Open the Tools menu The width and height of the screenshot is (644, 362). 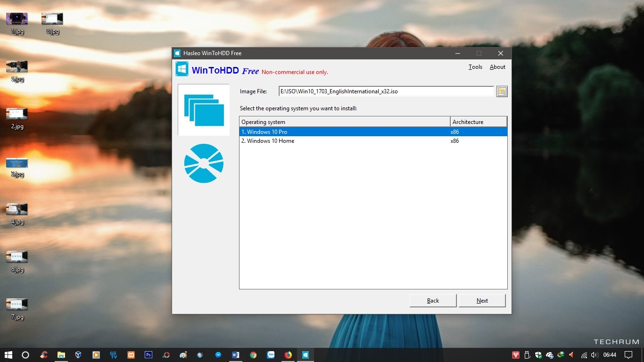click(x=475, y=67)
